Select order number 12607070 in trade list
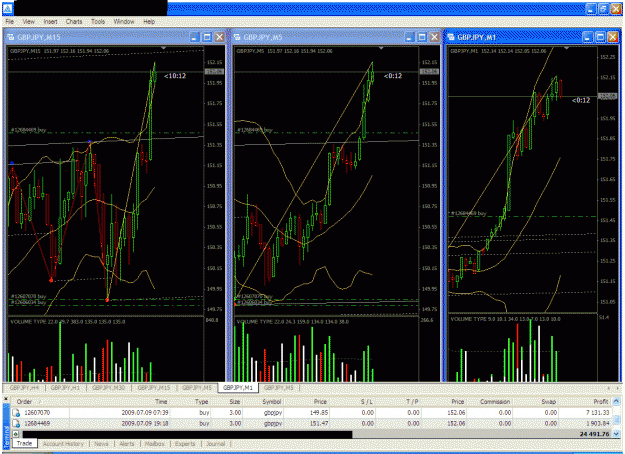 pos(37,413)
